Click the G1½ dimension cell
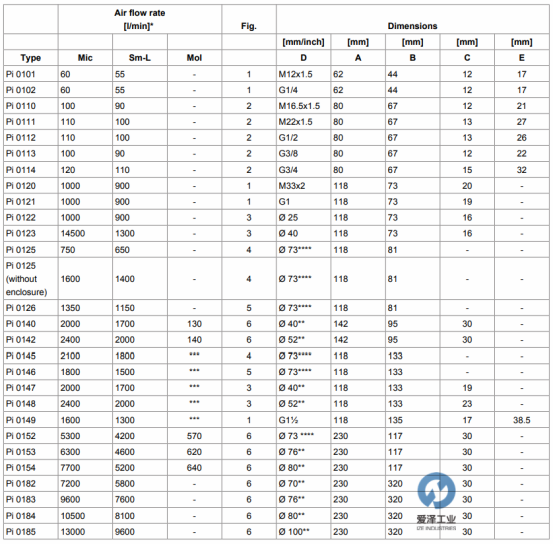Viewport: 554px width, 544px height. [x=303, y=420]
